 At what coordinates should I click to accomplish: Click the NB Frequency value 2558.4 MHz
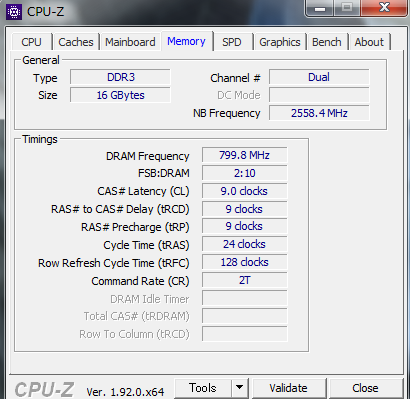(319, 113)
